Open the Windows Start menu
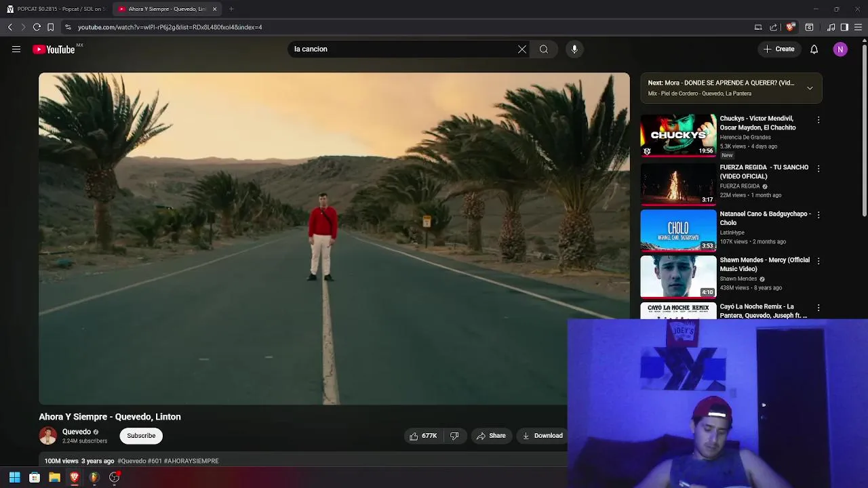The height and width of the screenshot is (488, 868). [x=14, y=478]
